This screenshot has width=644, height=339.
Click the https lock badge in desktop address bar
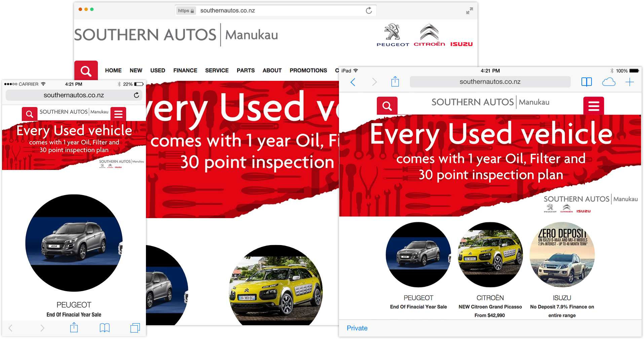pyautogui.click(x=186, y=11)
